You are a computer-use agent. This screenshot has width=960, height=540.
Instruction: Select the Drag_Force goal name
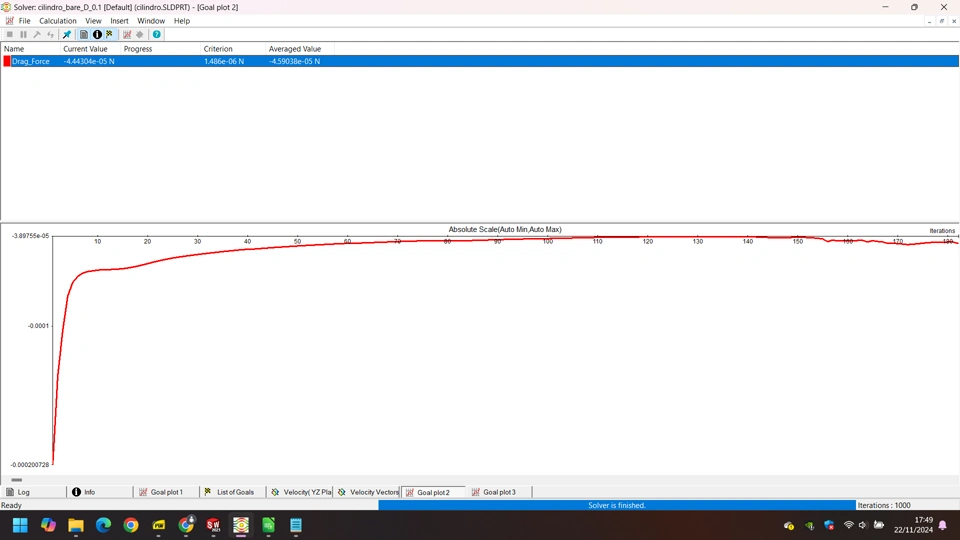coord(31,61)
